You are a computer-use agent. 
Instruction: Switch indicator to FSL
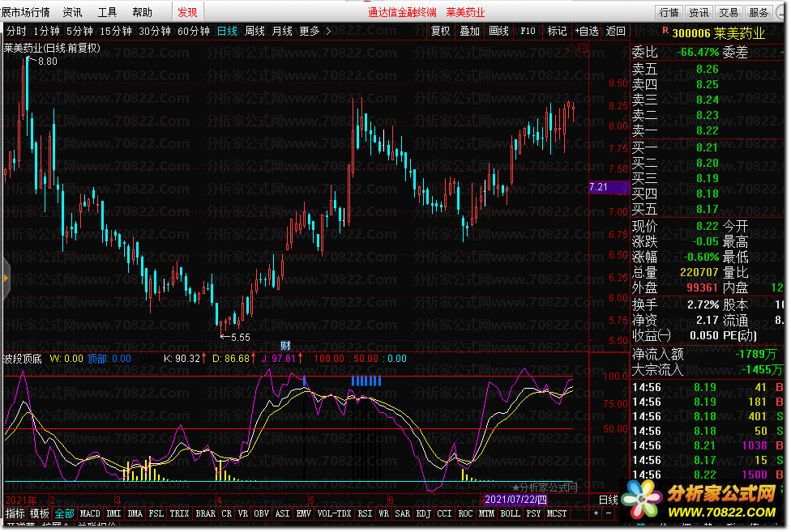(x=156, y=513)
